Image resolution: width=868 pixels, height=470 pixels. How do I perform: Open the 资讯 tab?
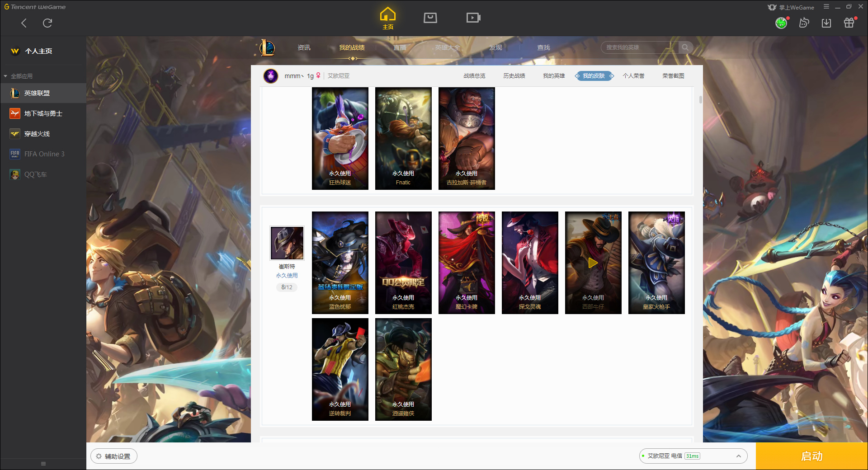(x=304, y=47)
